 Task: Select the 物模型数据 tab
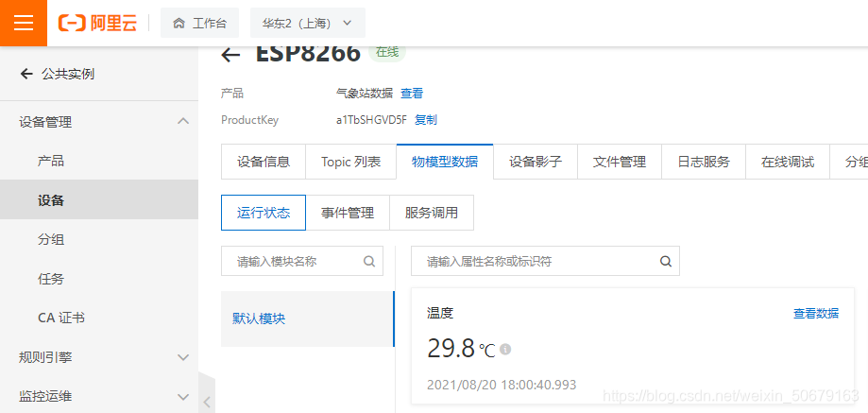tap(445, 162)
